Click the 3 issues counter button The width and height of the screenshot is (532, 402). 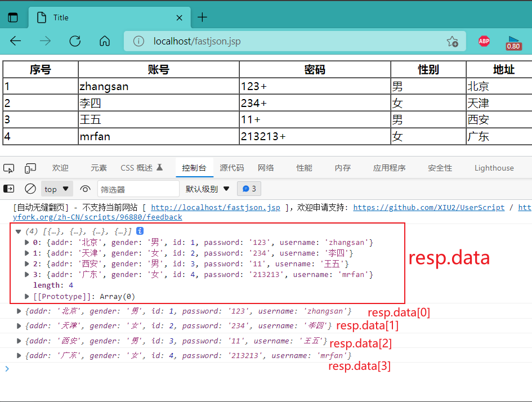(249, 189)
